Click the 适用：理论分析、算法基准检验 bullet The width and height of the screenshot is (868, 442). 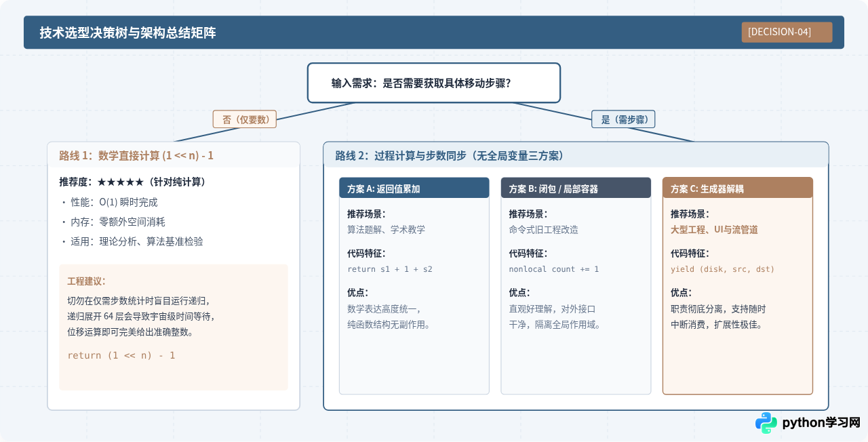pos(132,241)
